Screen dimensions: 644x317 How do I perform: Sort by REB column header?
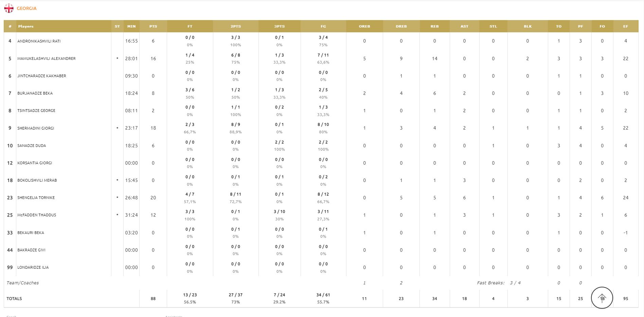(434, 26)
